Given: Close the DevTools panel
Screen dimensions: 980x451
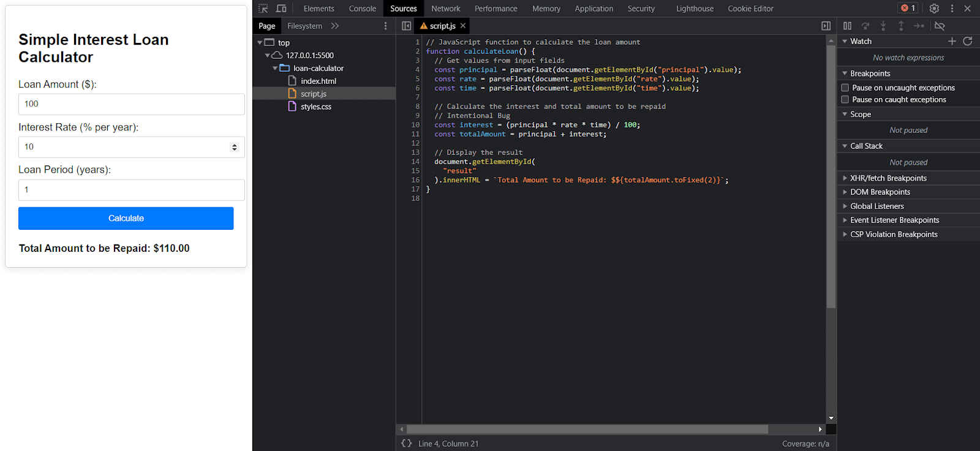Looking at the screenshot, I should pyautogui.click(x=968, y=9).
